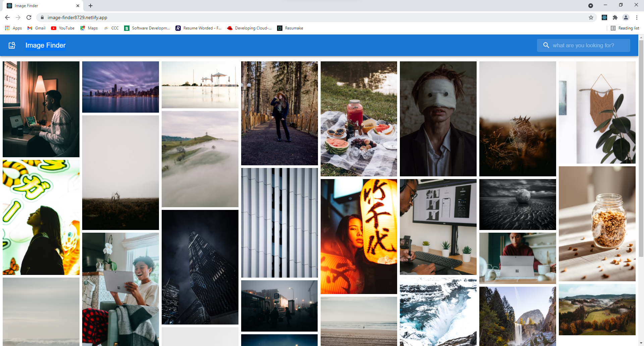Open the macrame wall hanging photo

tap(597, 112)
